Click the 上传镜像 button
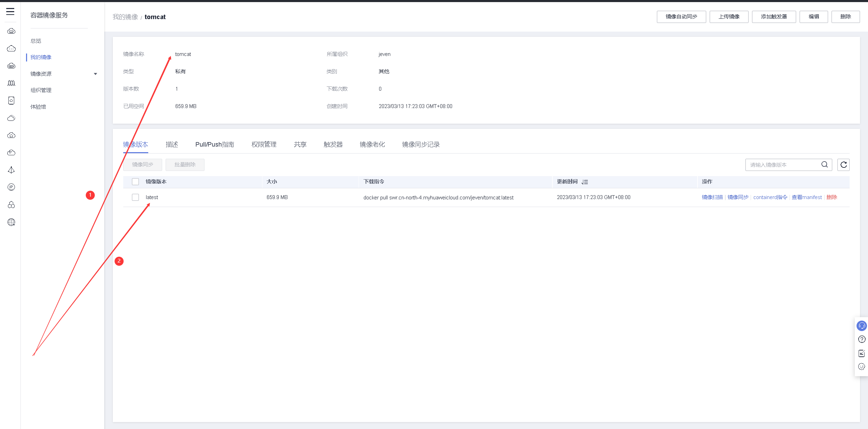Viewport: 868px width, 429px height. tap(729, 17)
